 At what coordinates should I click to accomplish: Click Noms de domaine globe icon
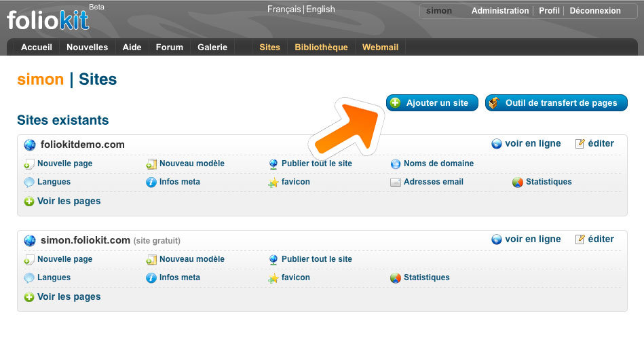tap(395, 164)
